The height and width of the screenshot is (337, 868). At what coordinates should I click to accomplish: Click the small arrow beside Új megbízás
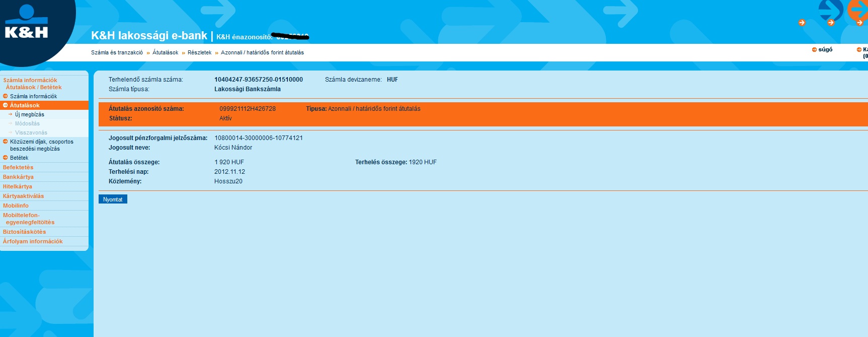point(10,114)
